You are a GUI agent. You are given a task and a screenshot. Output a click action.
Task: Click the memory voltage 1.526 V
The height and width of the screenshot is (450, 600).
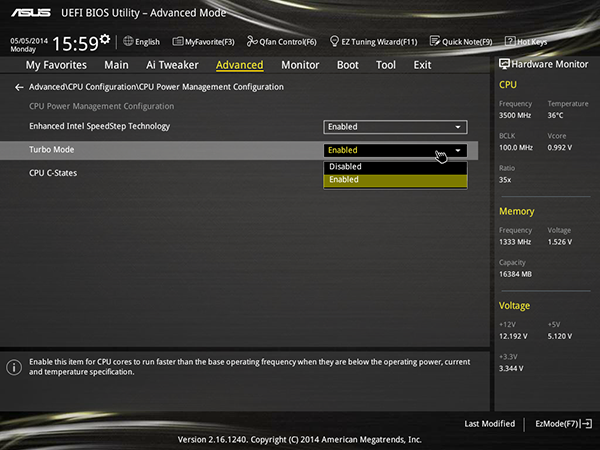[x=559, y=242]
